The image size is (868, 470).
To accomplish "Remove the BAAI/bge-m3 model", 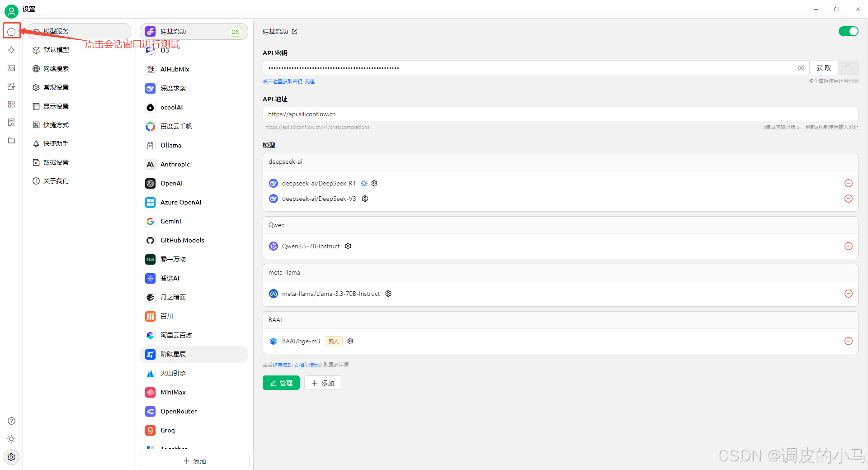I will click(x=849, y=341).
